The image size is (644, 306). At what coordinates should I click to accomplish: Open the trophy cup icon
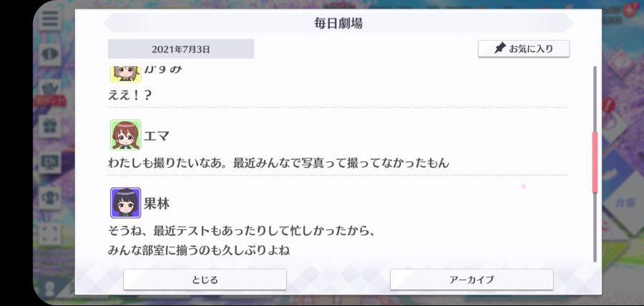(50, 198)
